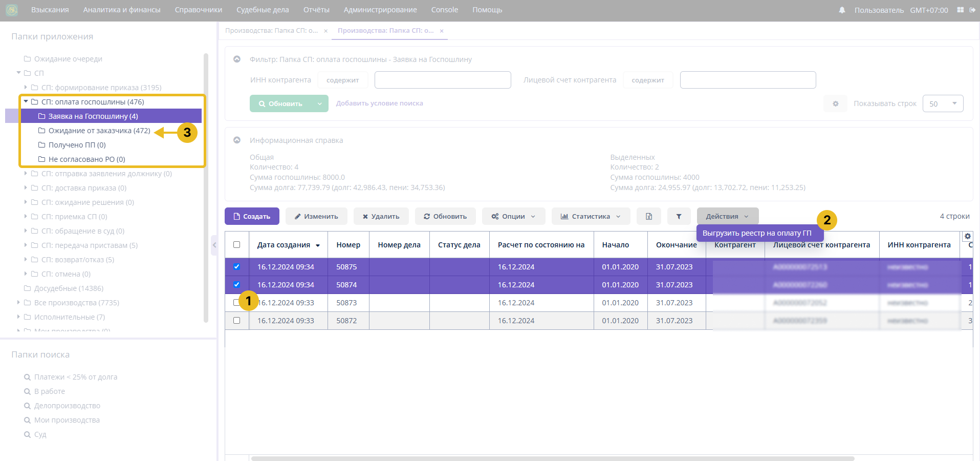Expand the Опции dropdown

pos(513,217)
